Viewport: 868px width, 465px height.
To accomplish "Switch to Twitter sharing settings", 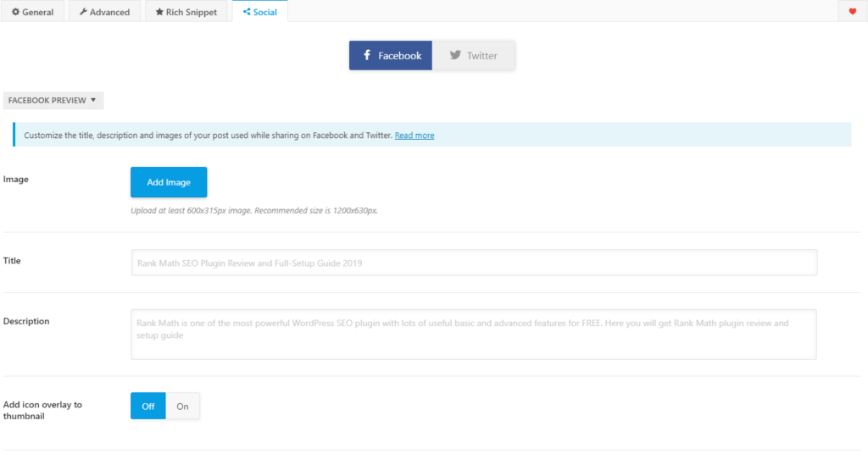I will click(473, 55).
